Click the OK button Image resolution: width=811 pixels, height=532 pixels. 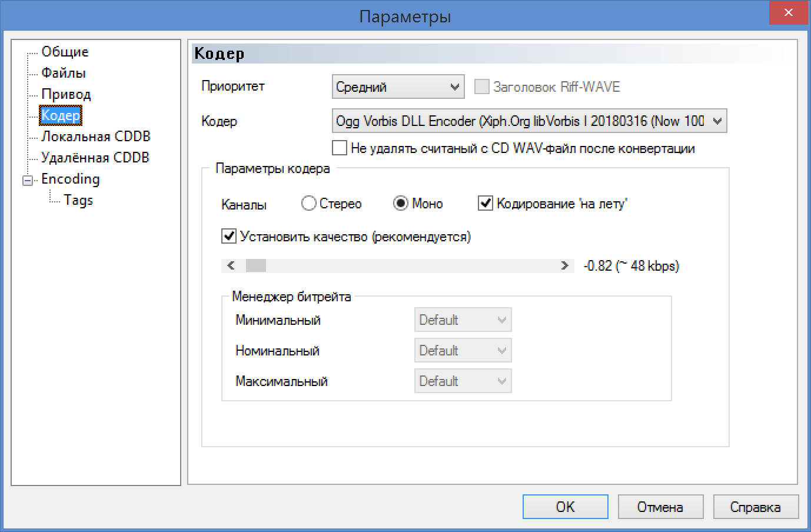click(x=565, y=507)
